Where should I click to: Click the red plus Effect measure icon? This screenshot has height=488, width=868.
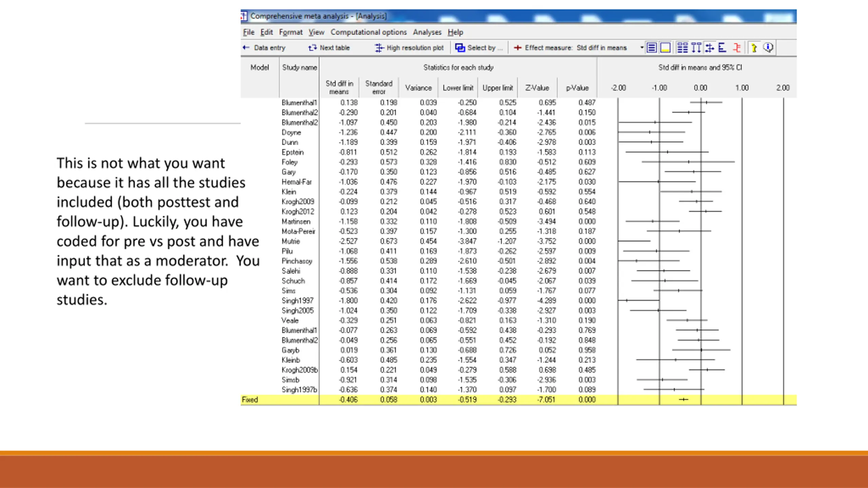[517, 48]
